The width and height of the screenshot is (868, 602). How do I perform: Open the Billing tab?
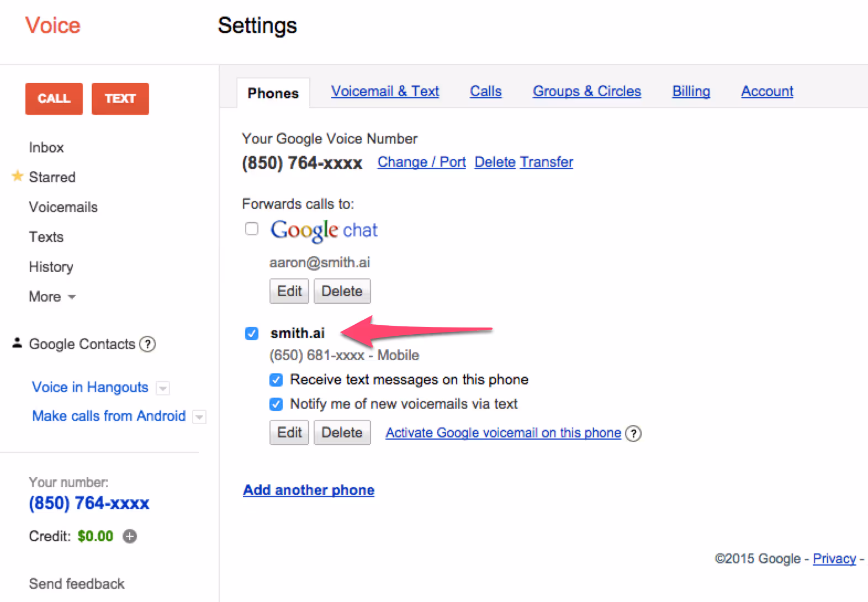[691, 91]
